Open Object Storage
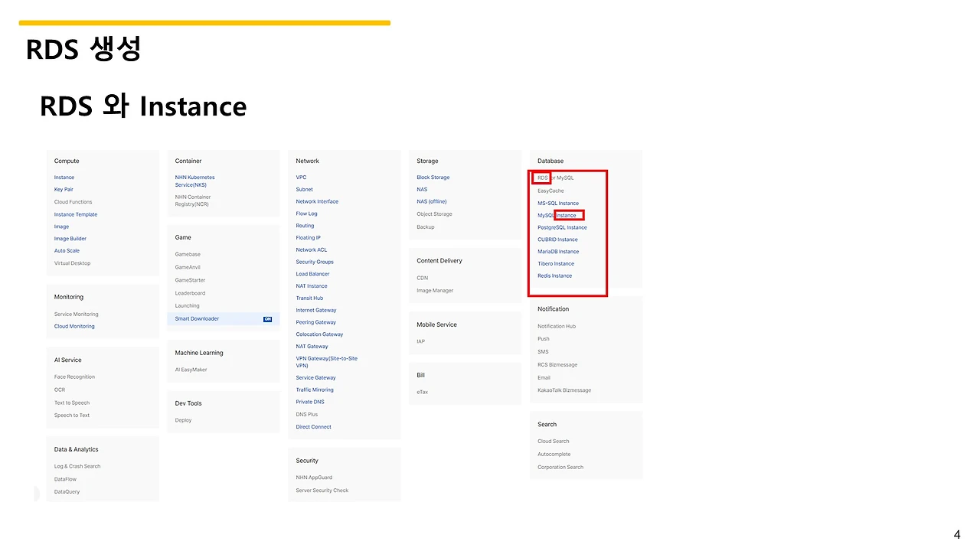980x551 pixels. coord(435,214)
